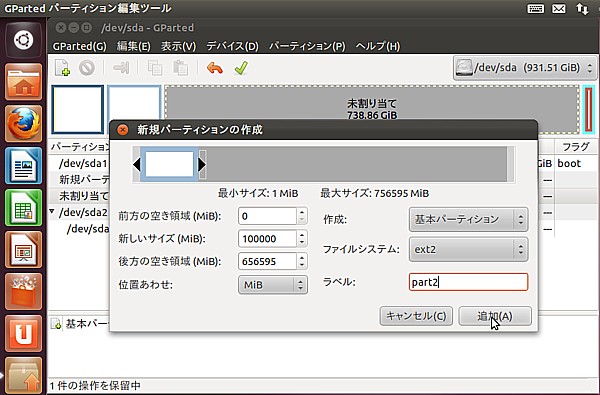Open the デバイス(D) menu

[x=232, y=46]
